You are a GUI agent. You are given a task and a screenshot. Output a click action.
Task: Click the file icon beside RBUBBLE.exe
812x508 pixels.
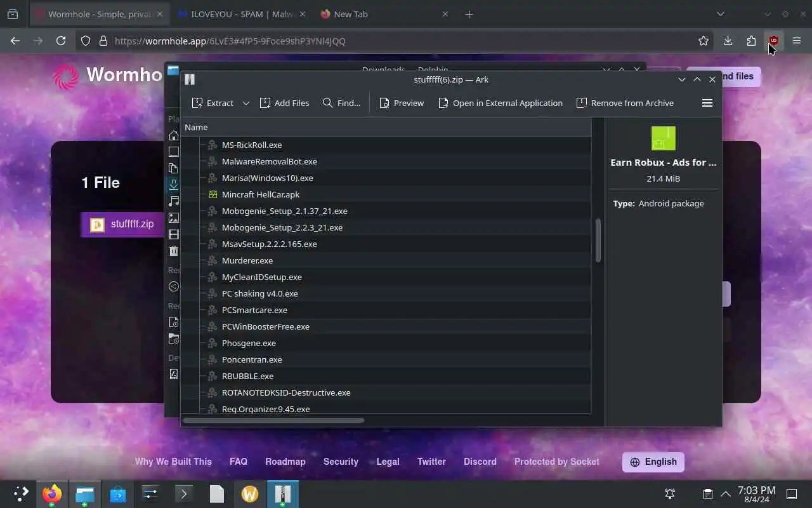(213, 376)
